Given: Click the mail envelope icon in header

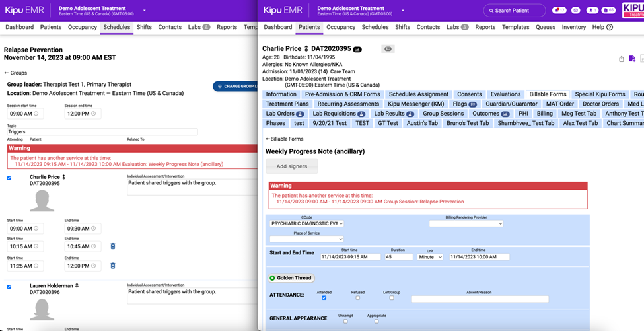Looking at the screenshot, I should (575, 11).
